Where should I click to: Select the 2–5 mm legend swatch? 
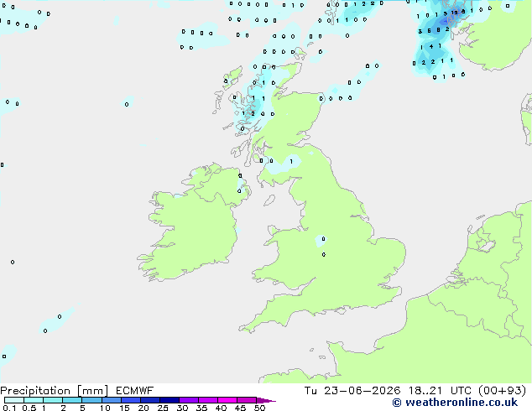[x=72, y=400]
